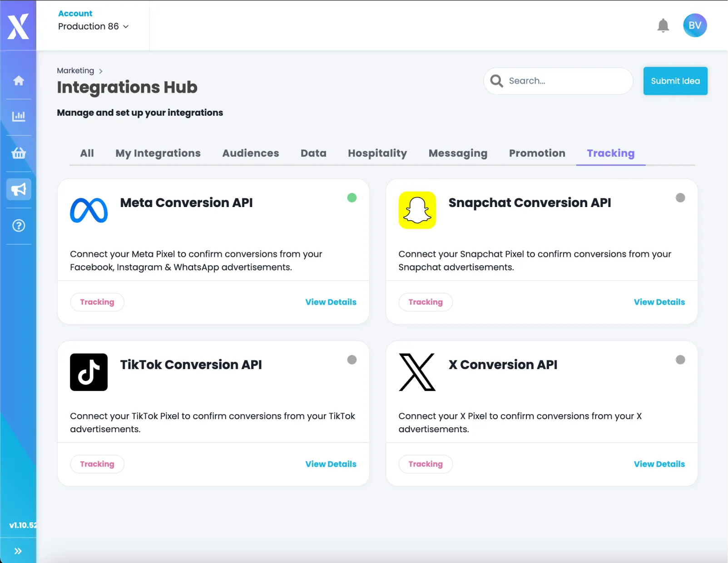Click the green status dot on the Meta card
The width and height of the screenshot is (728, 563).
pyautogui.click(x=352, y=198)
